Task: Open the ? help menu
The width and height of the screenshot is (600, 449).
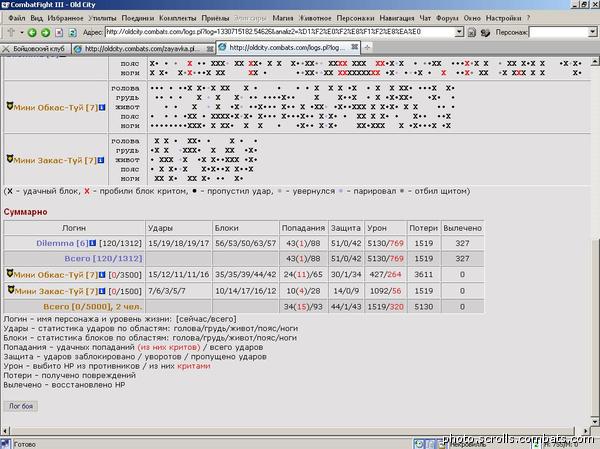Action: coord(528,18)
